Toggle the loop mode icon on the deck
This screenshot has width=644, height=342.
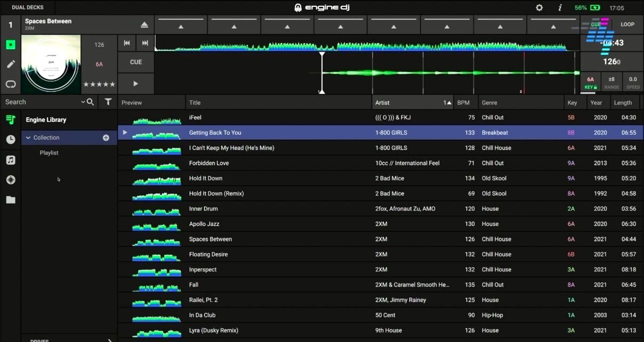click(10, 84)
